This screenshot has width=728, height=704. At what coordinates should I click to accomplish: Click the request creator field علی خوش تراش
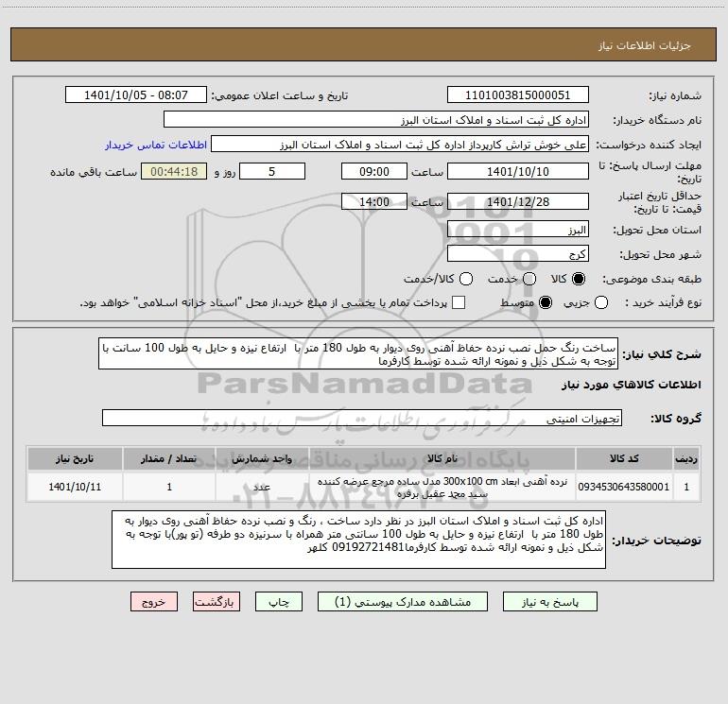[400, 144]
